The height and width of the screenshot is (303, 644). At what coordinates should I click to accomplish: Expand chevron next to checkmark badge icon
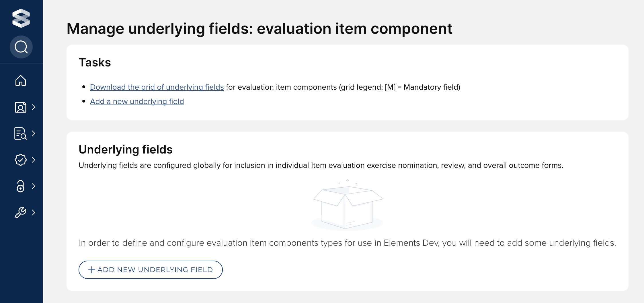pyautogui.click(x=34, y=160)
